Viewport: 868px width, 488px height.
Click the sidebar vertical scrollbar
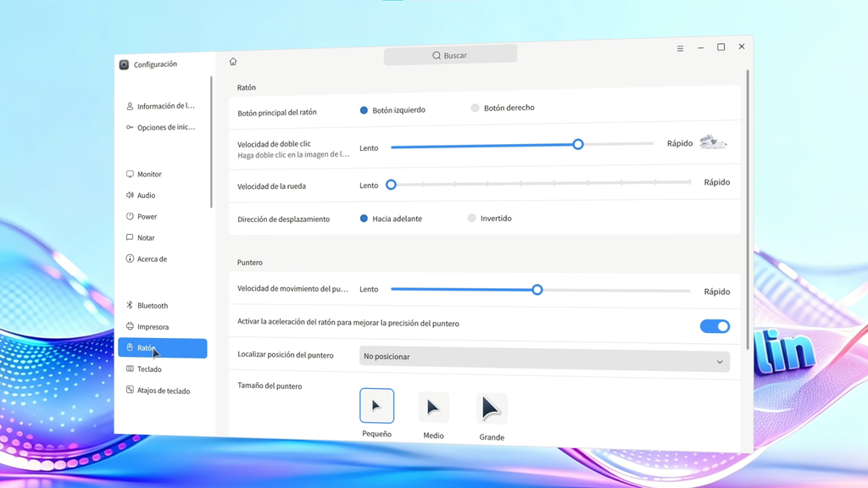211,142
